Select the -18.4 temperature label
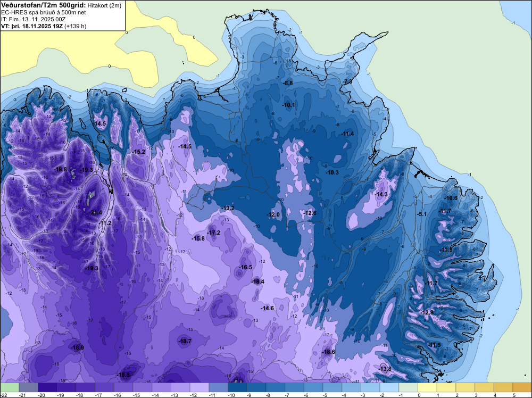Image resolution: width=532 pixels, height=398 pixels. 257,282
